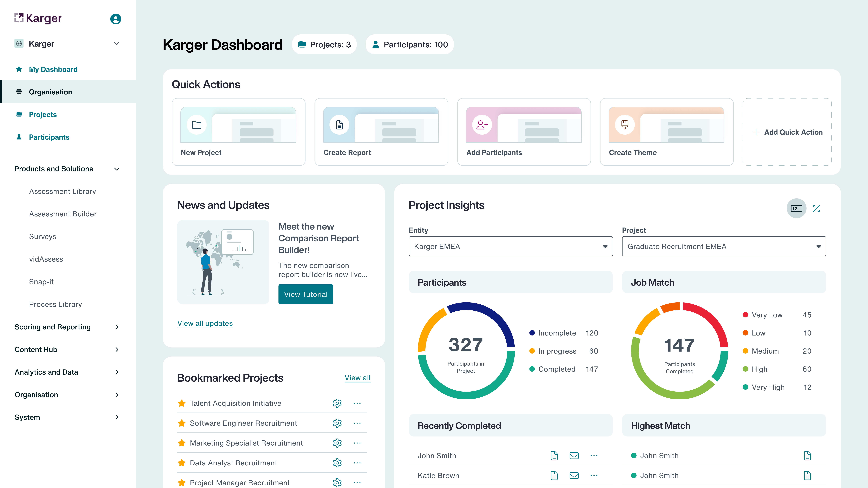The width and height of the screenshot is (868, 488).
Task: Unbookmark Software Engineer Recruitment star
Action: (x=182, y=423)
